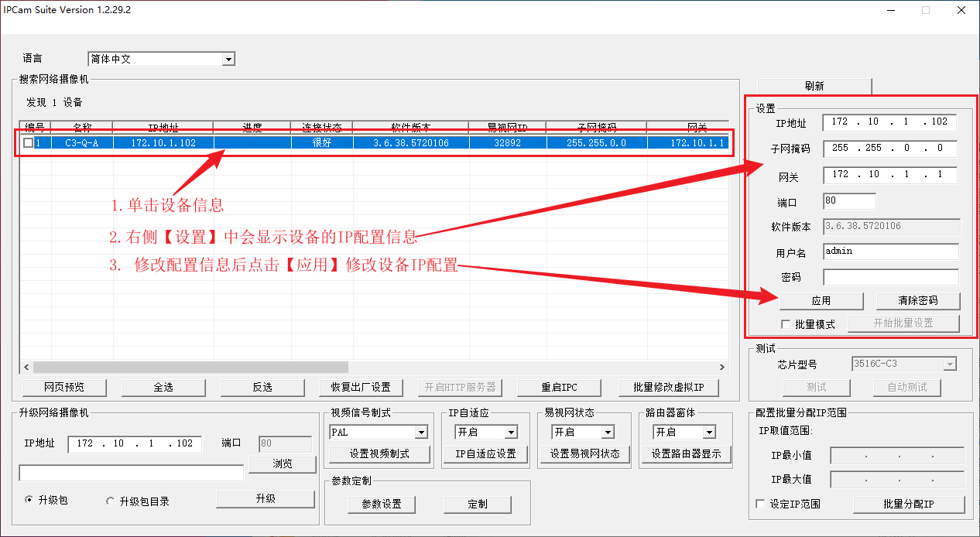Click the device list scroll-right arrow

[723, 367]
